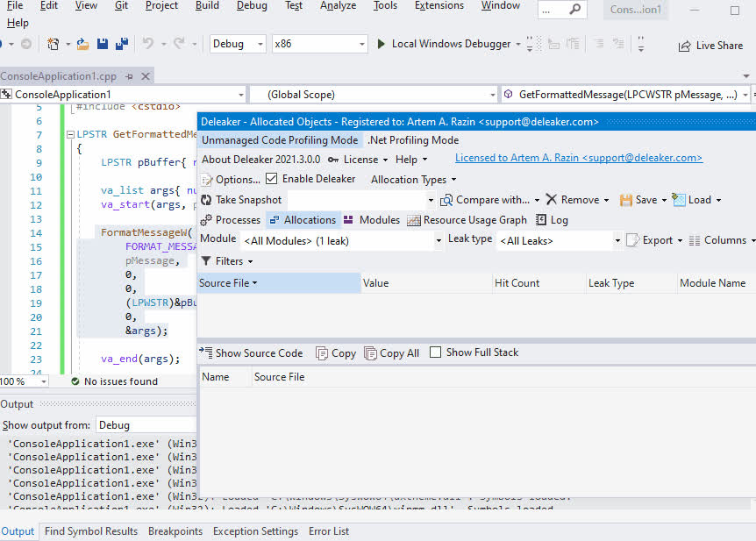Switch to the Modules tab
This screenshot has height=541, width=756.
tap(372, 220)
